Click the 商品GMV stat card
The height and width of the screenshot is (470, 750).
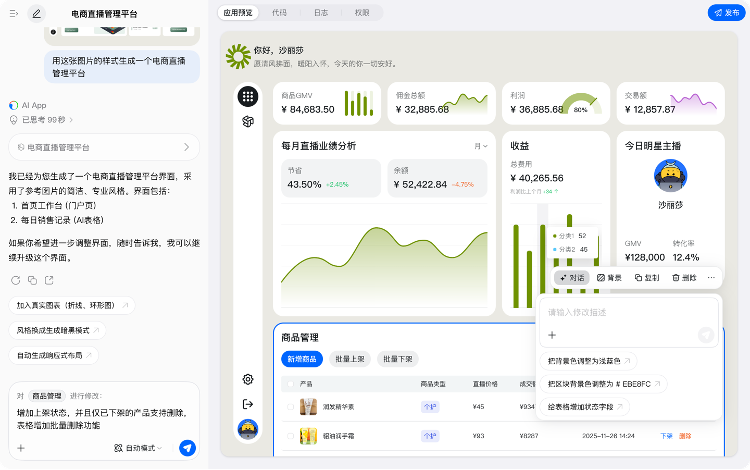[327, 103]
